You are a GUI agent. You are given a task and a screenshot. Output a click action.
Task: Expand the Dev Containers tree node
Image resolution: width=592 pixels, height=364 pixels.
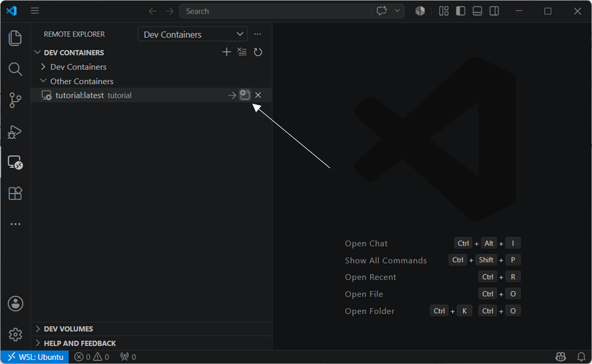click(x=43, y=67)
